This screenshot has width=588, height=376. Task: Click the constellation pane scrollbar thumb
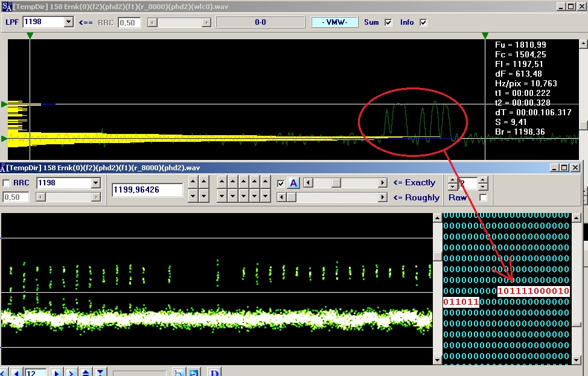(x=437, y=256)
